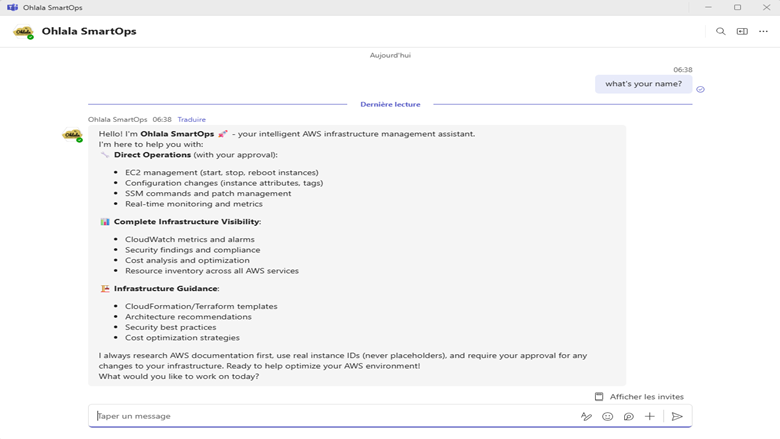Screen dimensions: 780x439
Task: Click the Ohlala SmartOps header avatar
Action: [23, 31]
